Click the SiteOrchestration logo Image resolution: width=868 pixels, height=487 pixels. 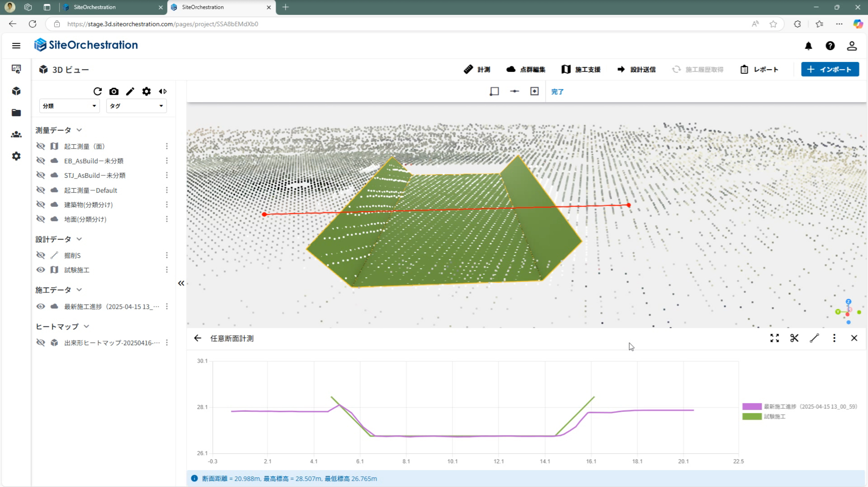point(86,45)
